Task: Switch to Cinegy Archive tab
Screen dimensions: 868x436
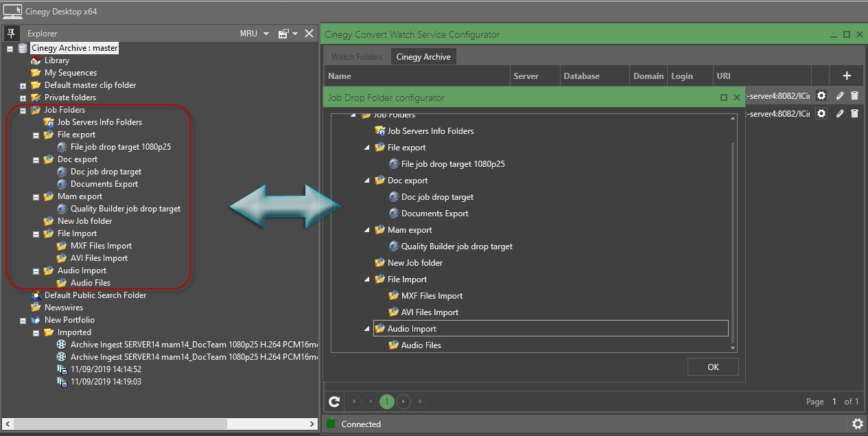Action: [423, 57]
